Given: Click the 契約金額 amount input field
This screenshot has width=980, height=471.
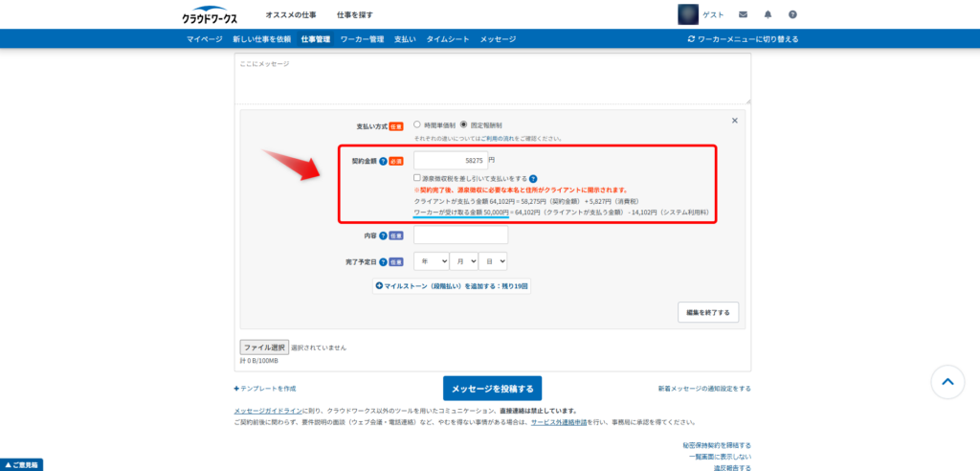Looking at the screenshot, I should (450, 161).
